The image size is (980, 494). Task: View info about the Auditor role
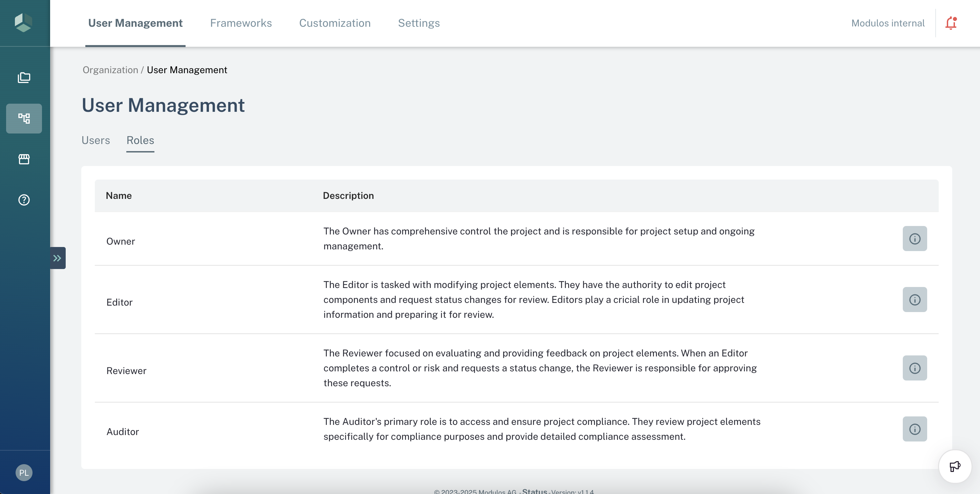point(915,429)
